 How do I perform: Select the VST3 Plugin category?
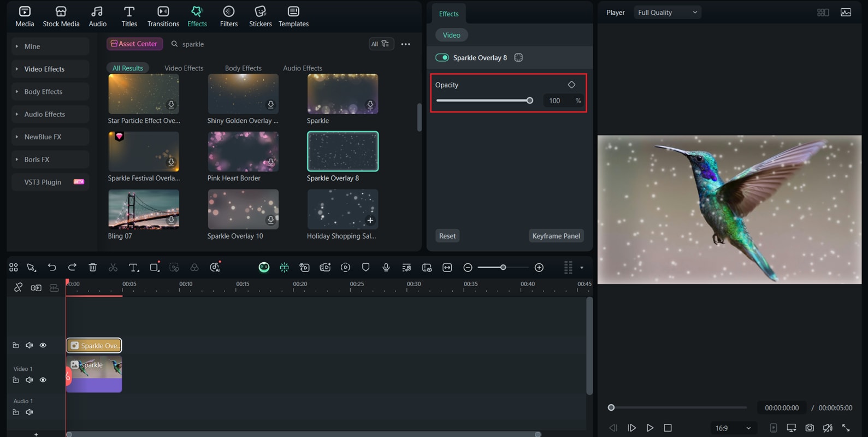(x=50, y=182)
